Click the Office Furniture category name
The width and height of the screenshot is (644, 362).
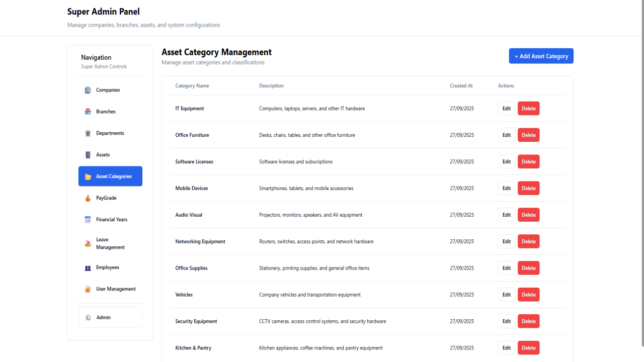(x=192, y=135)
